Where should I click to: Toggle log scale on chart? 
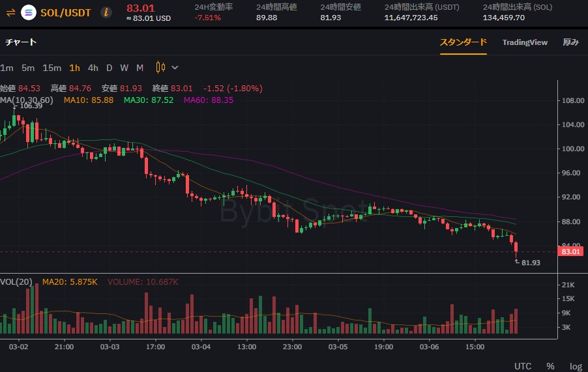tap(576, 366)
